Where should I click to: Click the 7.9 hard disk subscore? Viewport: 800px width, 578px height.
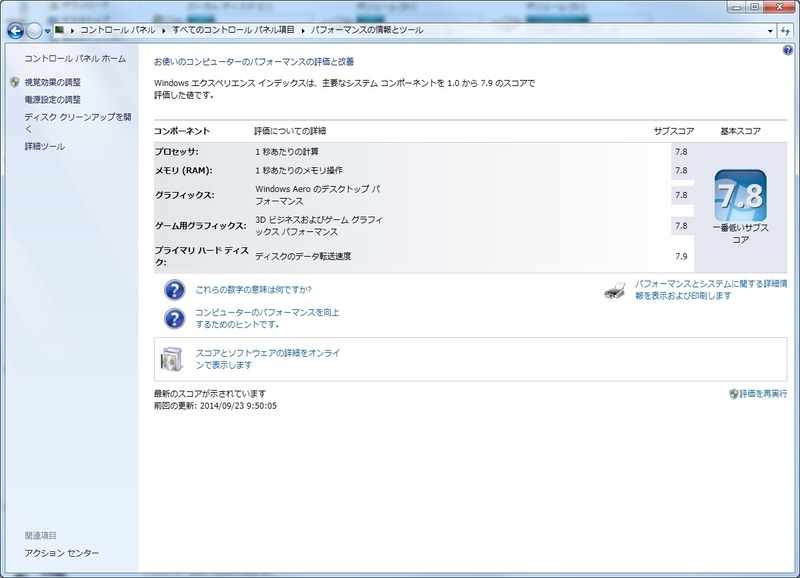tap(681, 256)
